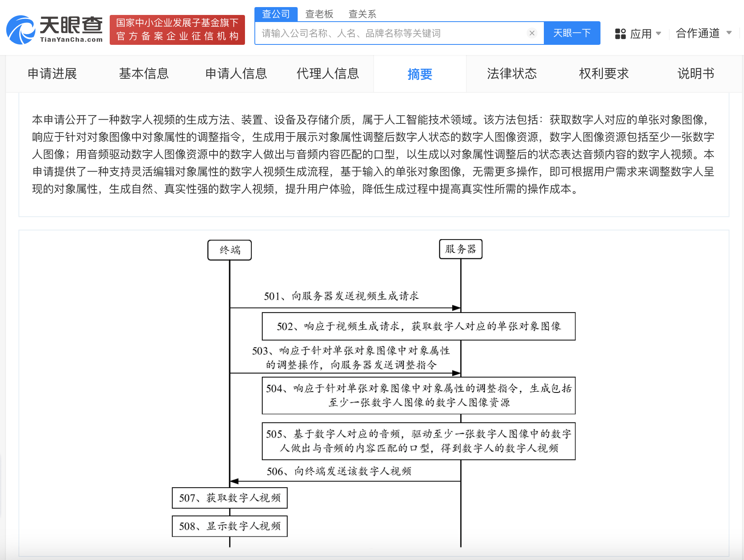Open the 合作通道 menu
This screenshot has height=560, width=744.
point(698,33)
